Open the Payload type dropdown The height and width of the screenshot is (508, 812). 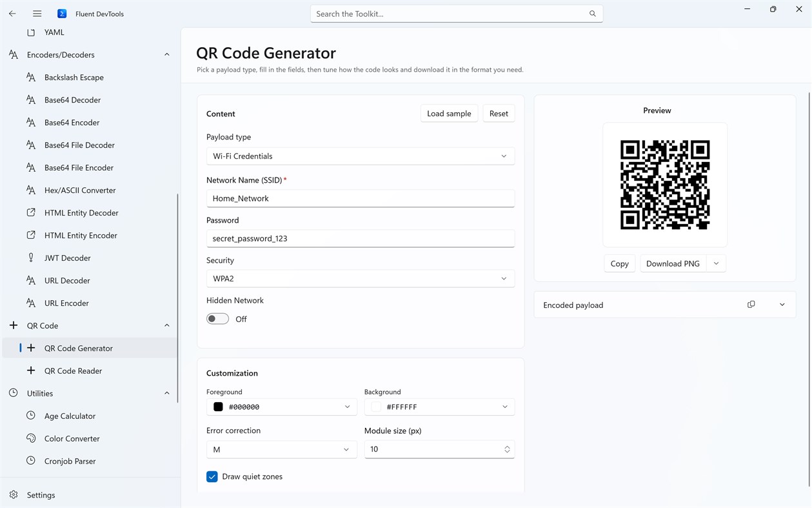click(361, 156)
